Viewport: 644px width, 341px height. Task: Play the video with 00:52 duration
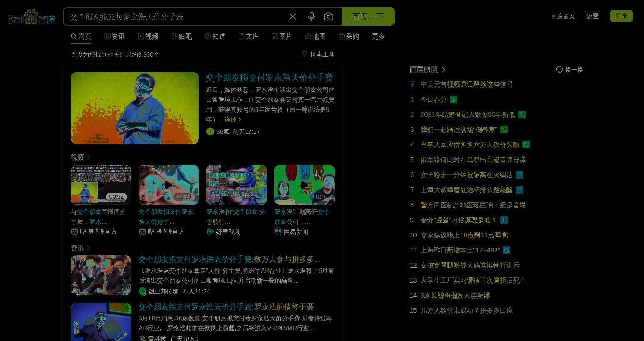click(x=101, y=185)
